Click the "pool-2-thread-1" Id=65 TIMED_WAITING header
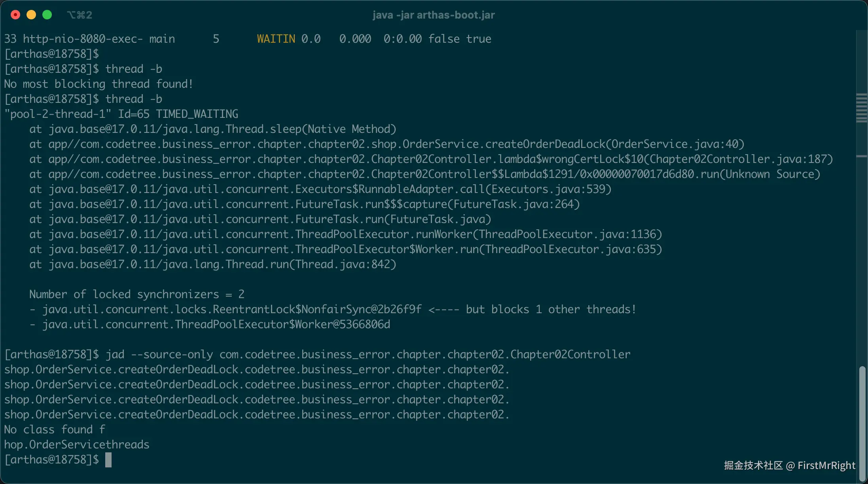Image resolution: width=868 pixels, height=484 pixels. pyautogui.click(x=121, y=114)
